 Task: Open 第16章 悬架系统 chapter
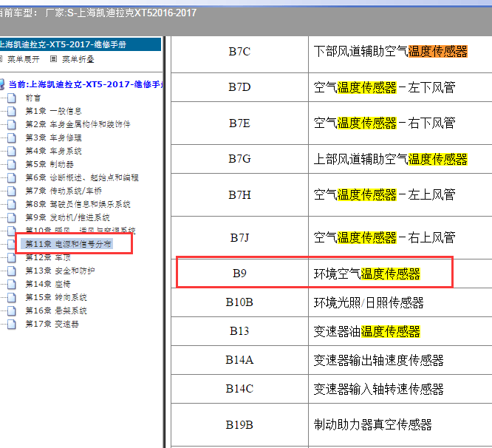(56, 310)
